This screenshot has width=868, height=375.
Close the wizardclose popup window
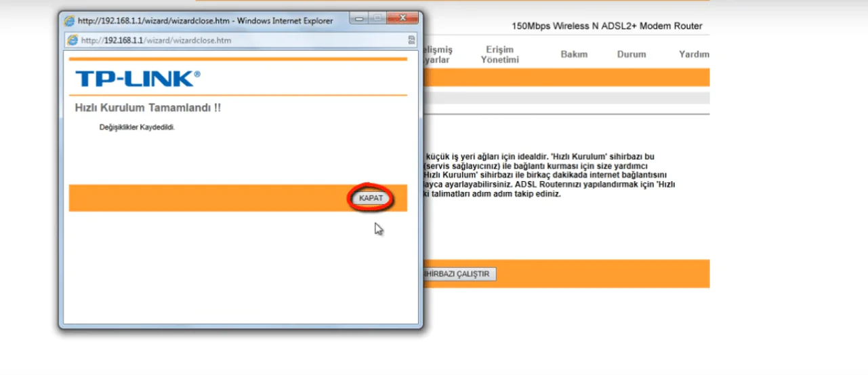[402, 17]
